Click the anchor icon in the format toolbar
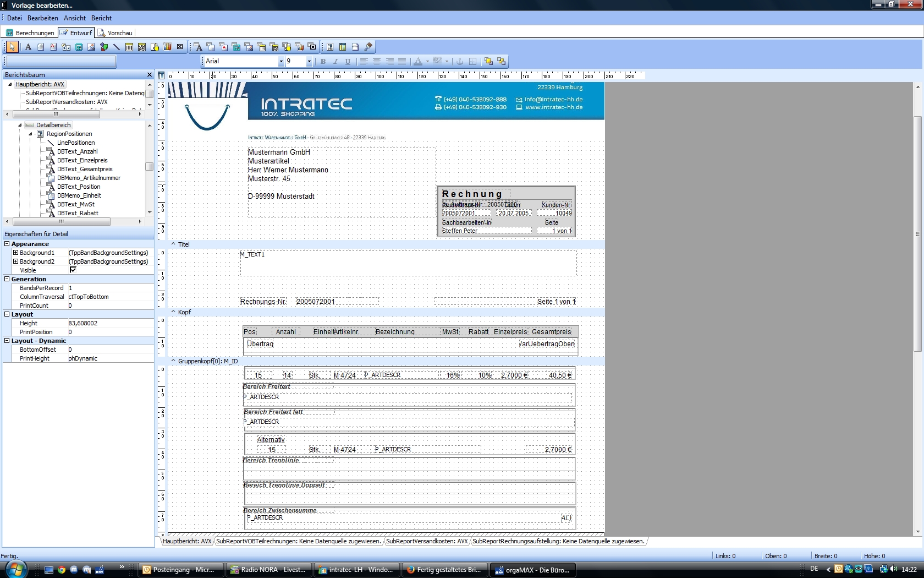 [460, 61]
